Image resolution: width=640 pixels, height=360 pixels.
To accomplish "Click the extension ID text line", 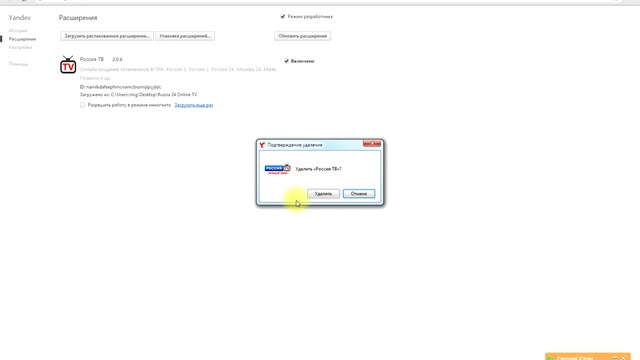I will [120, 87].
